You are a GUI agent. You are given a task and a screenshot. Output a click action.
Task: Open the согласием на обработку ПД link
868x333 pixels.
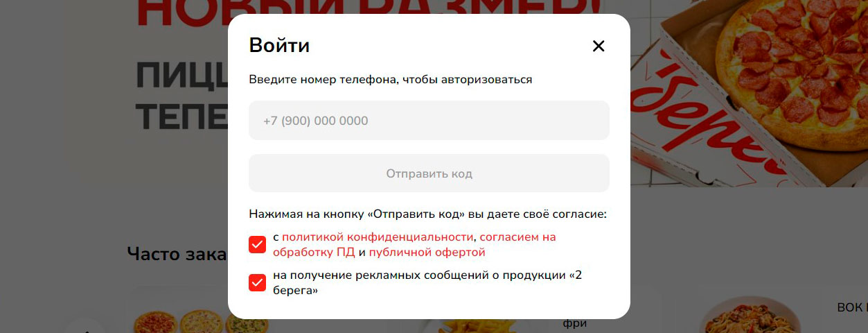(x=416, y=244)
